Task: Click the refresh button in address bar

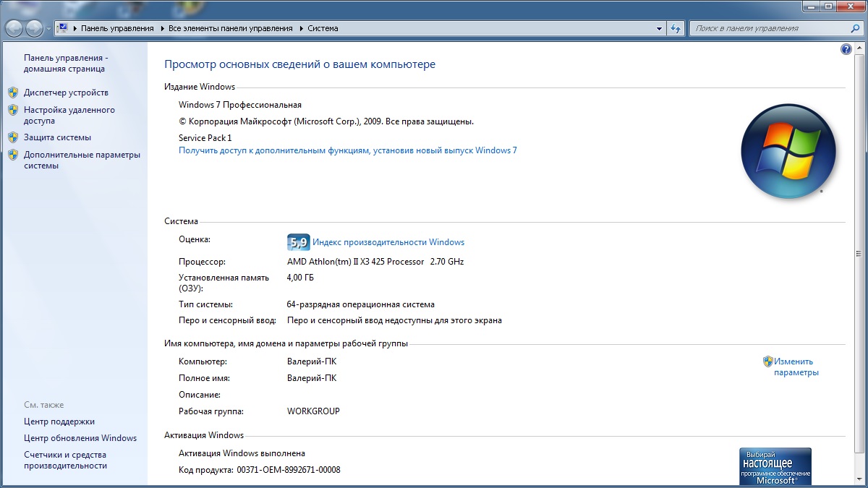Action: [x=676, y=29]
